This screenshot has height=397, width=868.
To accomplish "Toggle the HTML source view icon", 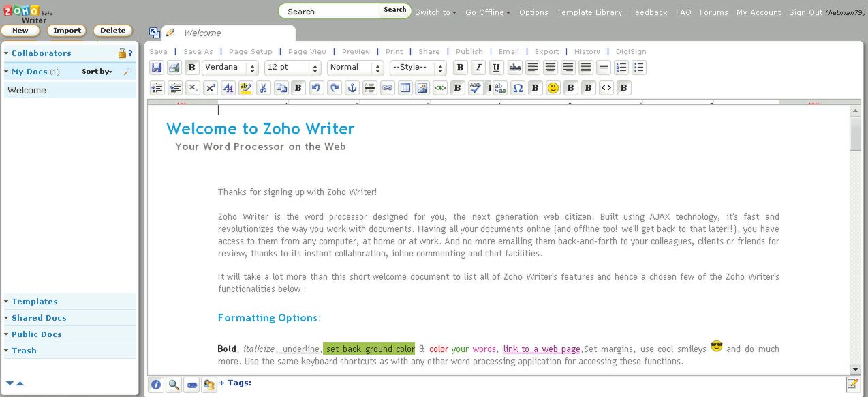I will (606, 88).
